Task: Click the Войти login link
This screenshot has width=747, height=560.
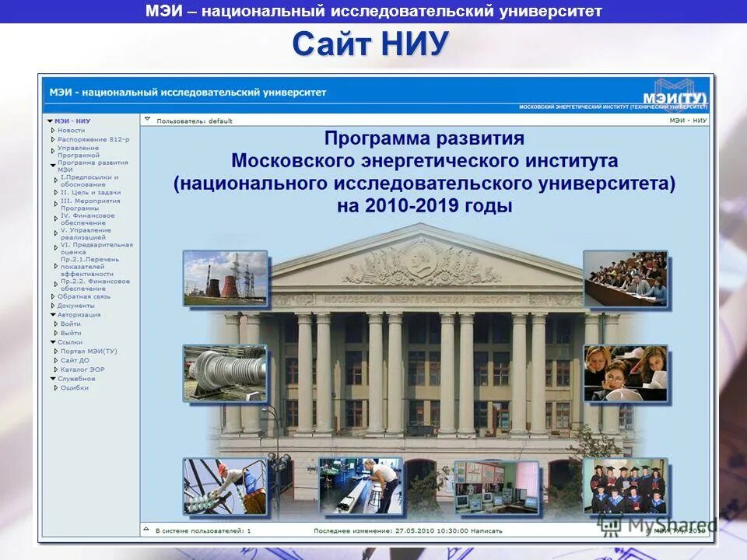Action: (71, 324)
